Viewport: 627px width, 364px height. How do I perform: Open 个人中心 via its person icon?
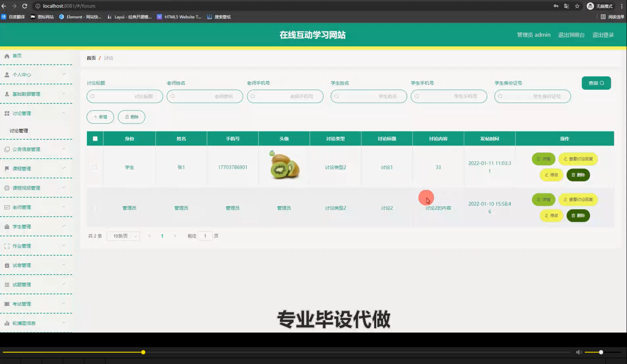7,74
